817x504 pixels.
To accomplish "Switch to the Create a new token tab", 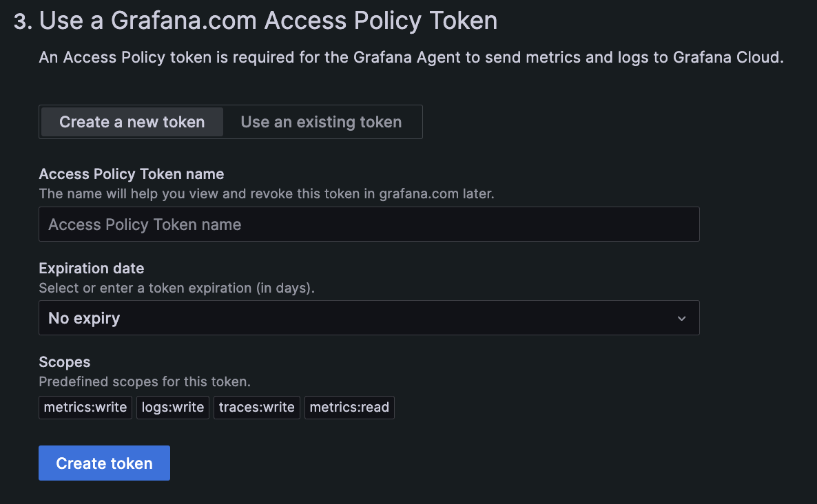I will coord(132,122).
